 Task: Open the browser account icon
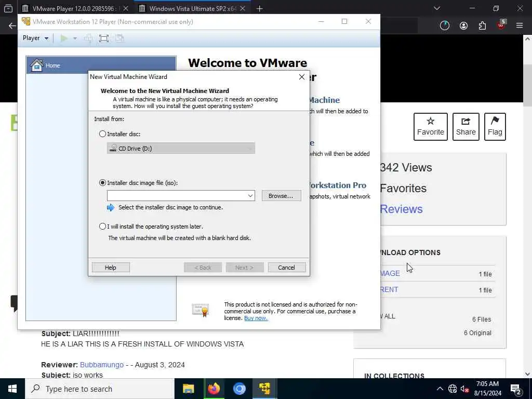click(463, 25)
